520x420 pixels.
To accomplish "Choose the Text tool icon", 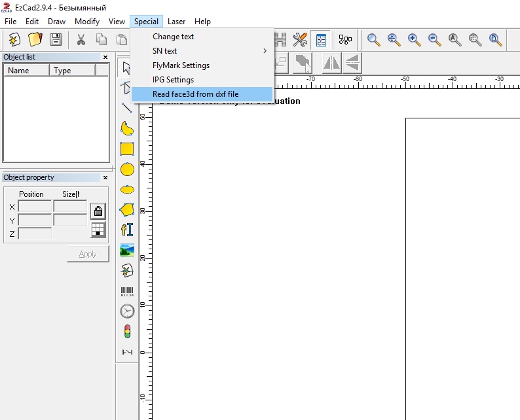I will [127, 230].
